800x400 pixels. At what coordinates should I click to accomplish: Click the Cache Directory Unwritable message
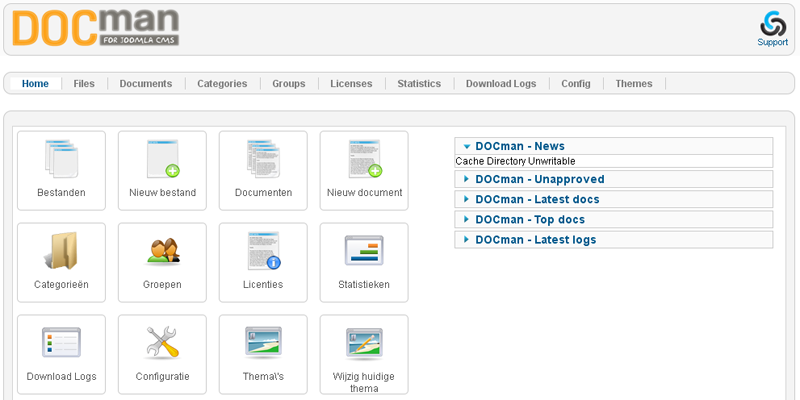tap(515, 161)
